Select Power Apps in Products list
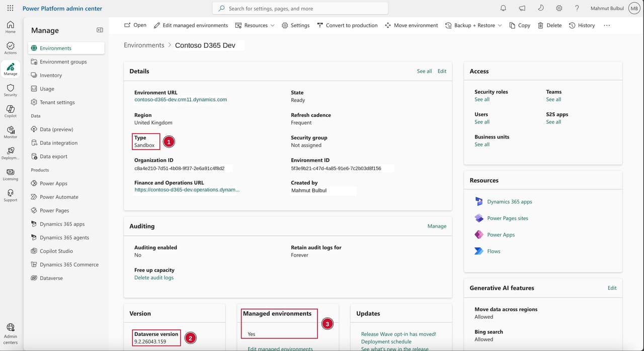Screen dimensions: 644x351 pos(66,183)
